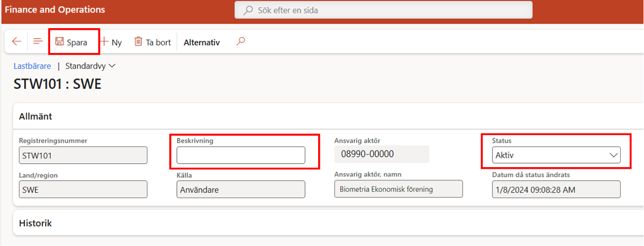Screen dimensions: 644x246
Task: Open the Status dropdown showing Aktiv
Action: 556,155
